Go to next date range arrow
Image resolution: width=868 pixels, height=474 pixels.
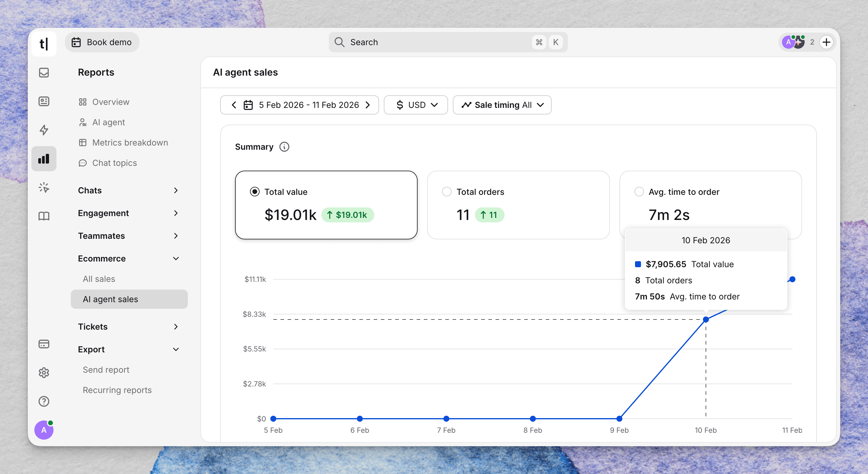point(368,105)
